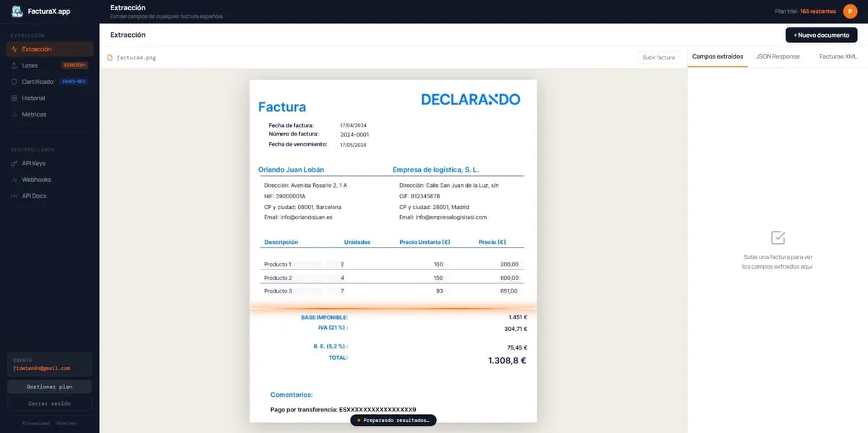Screen dimensions: 868x433
Task: Click the factura4.png file name
Action: [x=136, y=57]
